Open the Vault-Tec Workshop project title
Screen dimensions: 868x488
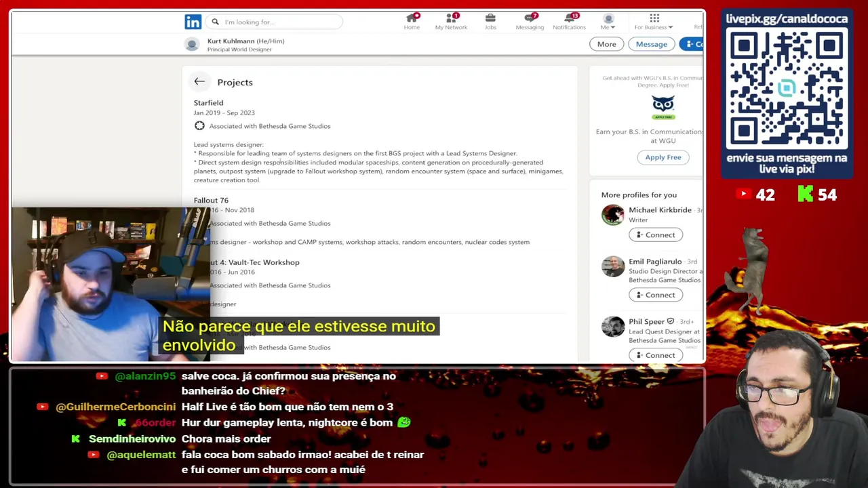tap(254, 262)
